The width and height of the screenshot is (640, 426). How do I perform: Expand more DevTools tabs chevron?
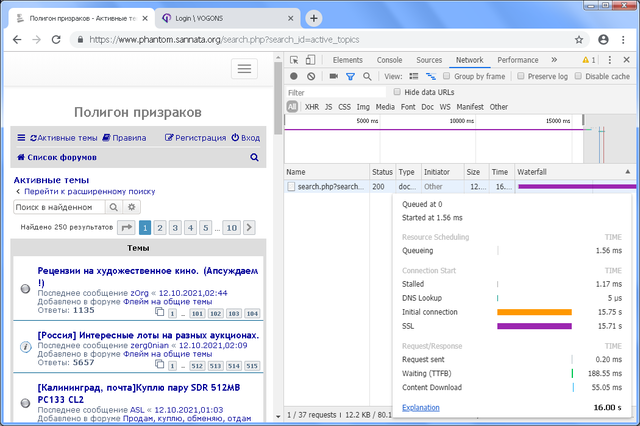pyautogui.click(x=552, y=60)
